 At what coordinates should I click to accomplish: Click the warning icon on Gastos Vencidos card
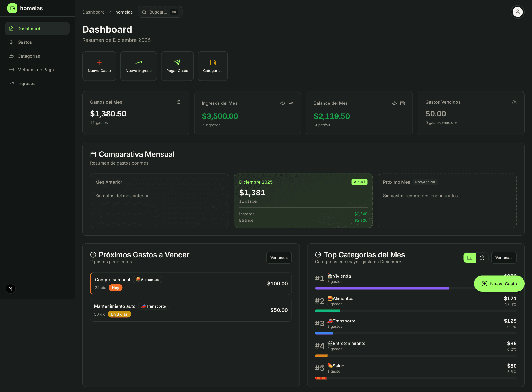point(514,102)
